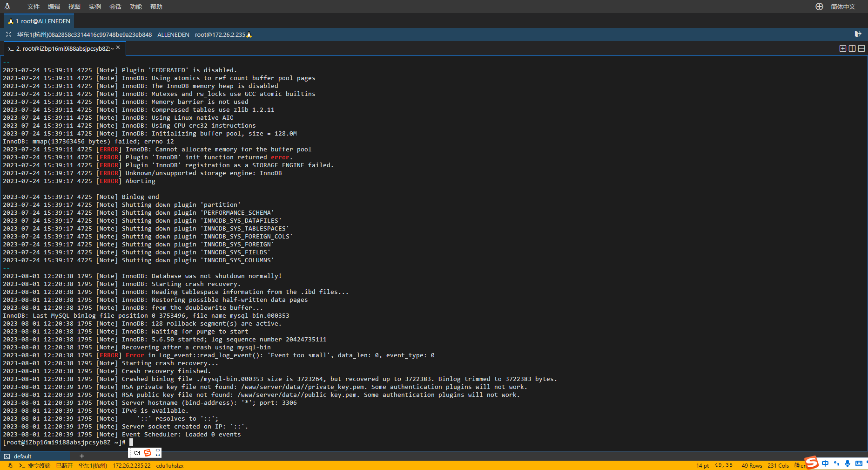Add new terminal pane via the plus-box icon
This screenshot has width=868, height=470.
pos(843,48)
